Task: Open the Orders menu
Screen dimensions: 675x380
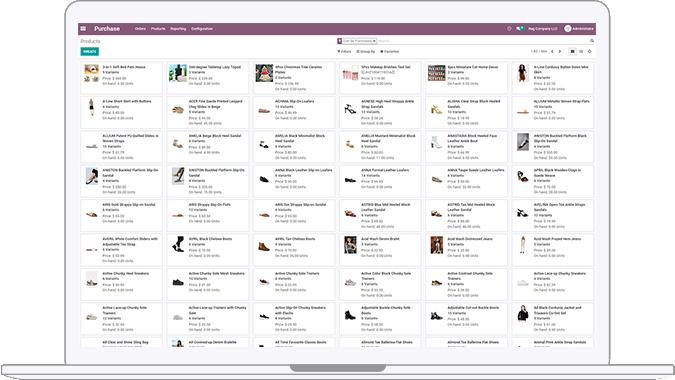Action: [140, 29]
